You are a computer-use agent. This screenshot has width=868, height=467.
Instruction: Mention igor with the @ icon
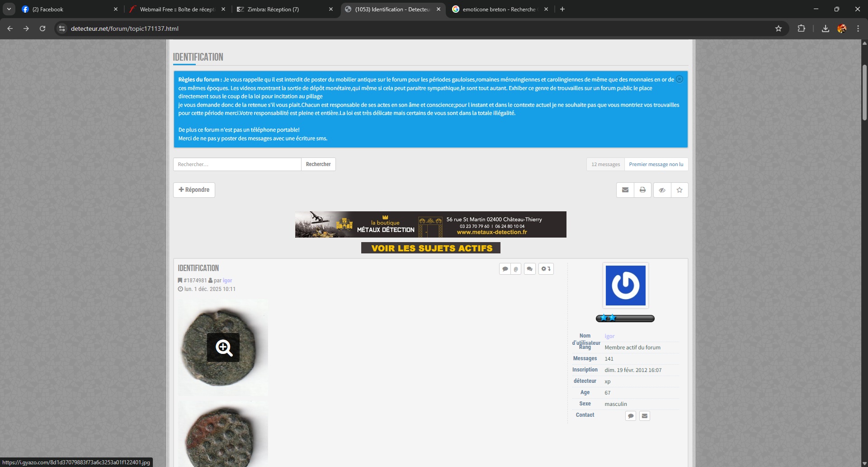pyautogui.click(x=516, y=269)
